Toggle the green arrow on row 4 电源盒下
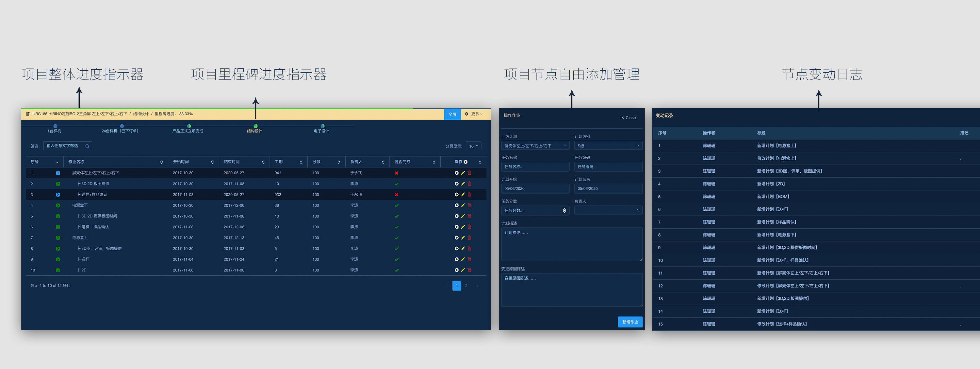This screenshot has height=369, width=980. (58, 205)
